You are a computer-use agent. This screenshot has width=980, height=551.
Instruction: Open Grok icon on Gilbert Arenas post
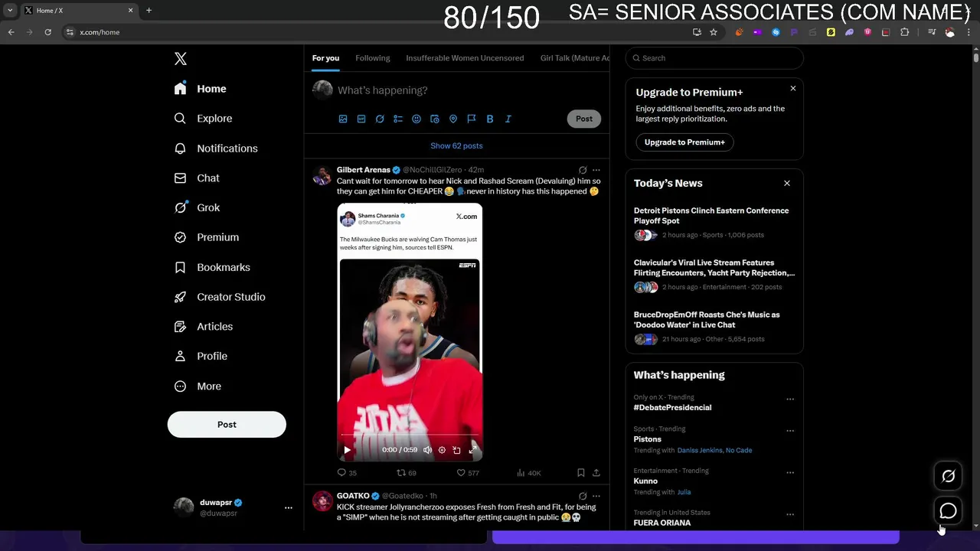pos(583,170)
